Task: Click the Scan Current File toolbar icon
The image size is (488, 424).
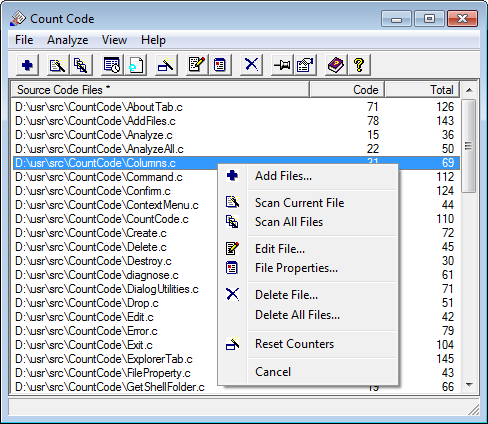Action: coord(58,65)
